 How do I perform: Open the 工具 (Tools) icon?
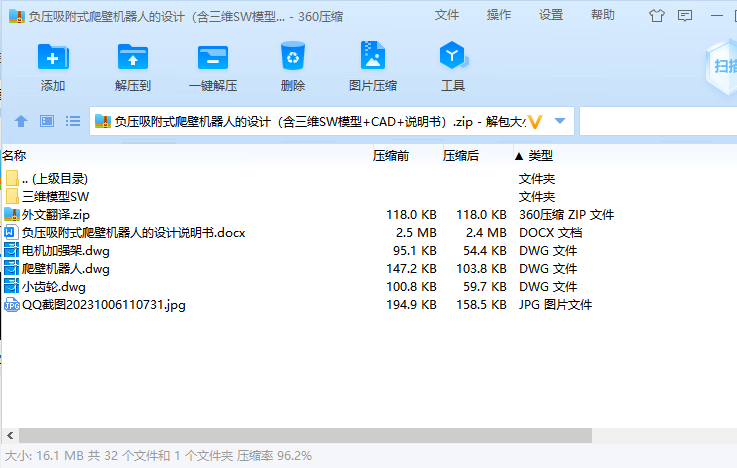[453, 55]
